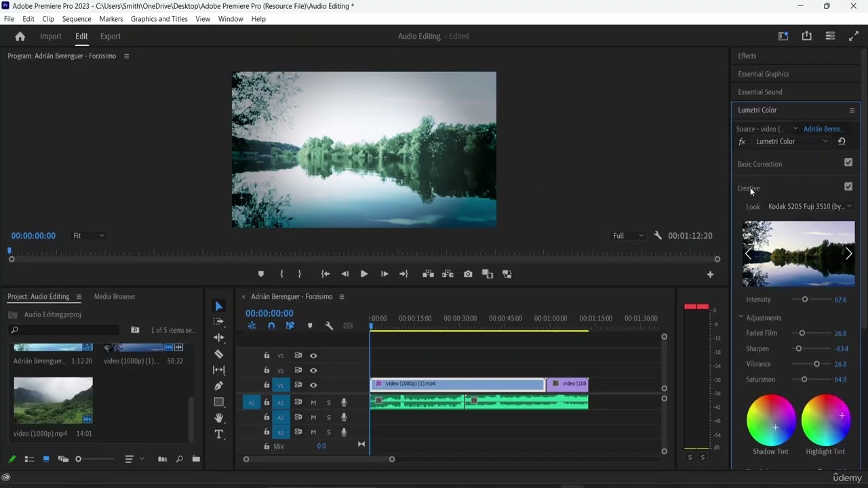Create new bin folder icon

196,459
